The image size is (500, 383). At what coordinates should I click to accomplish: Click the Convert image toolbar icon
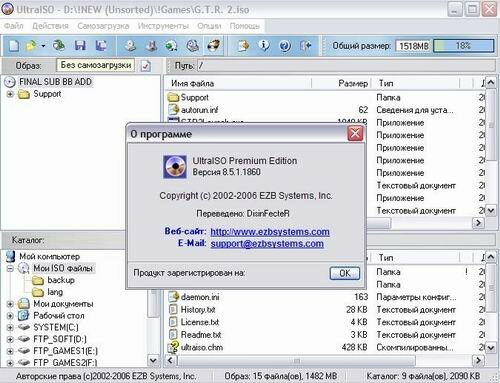click(171, 45)
